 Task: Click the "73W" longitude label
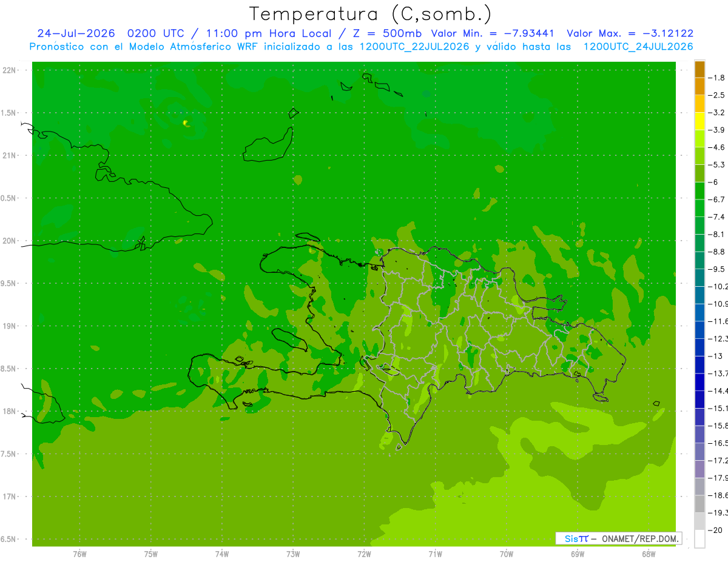click(293, 554)
